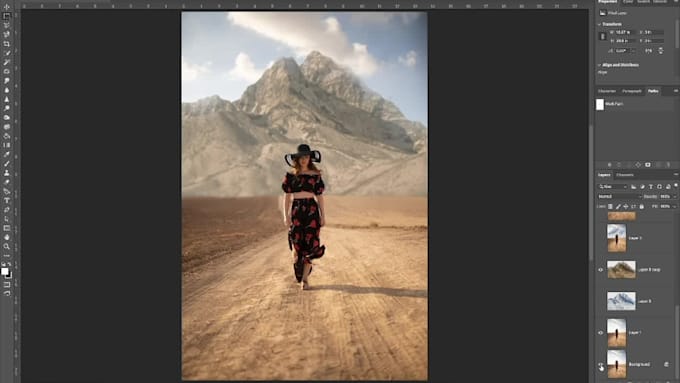Image resolution: width=680 pixels, height=383 pixels.
Task: Click the Layer 8 mountain thumbnail
Action: 621,301
